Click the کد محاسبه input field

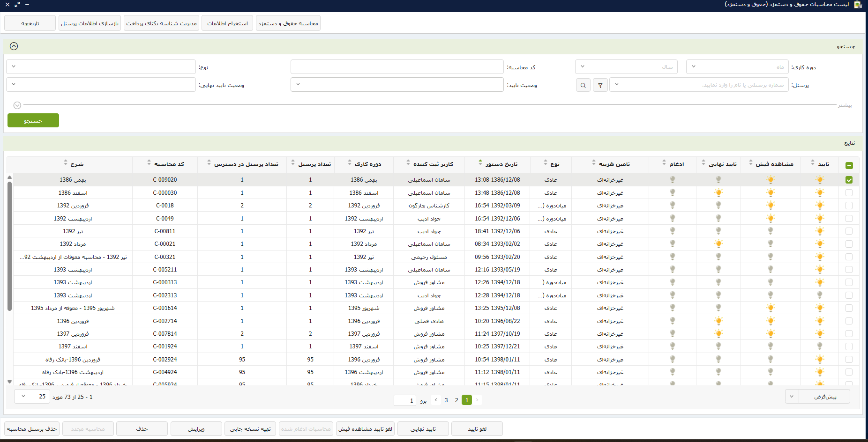tap(397, 67)
